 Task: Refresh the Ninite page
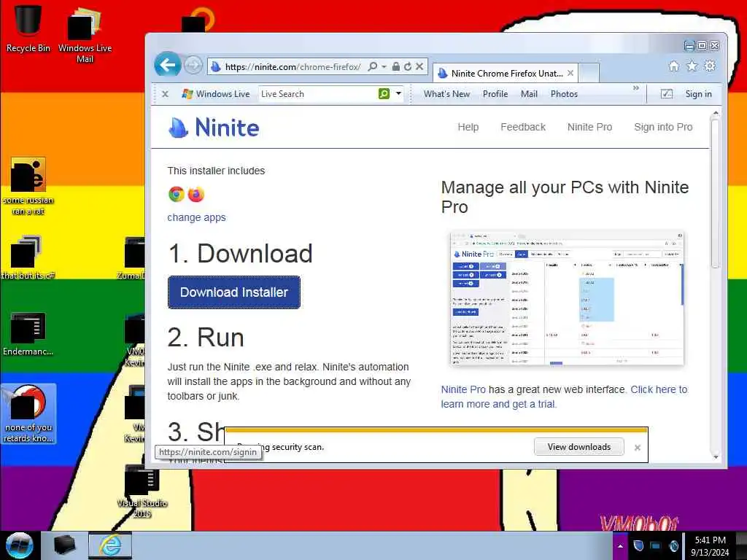pyautogui.click(x=407, y=66)
